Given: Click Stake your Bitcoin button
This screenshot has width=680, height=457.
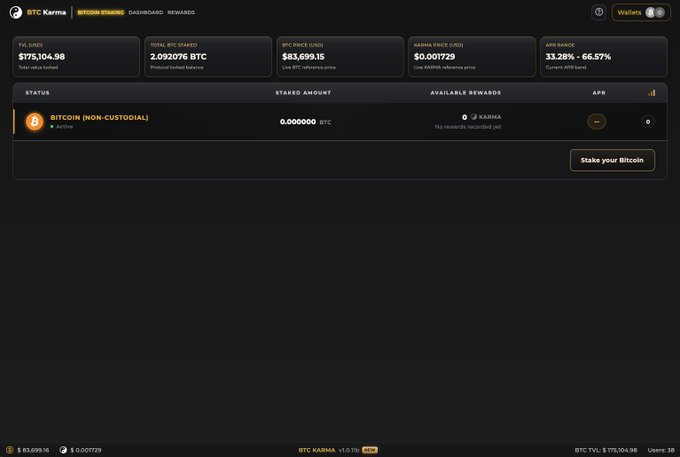Looking at the screenshot, I should tap(612, 160).
